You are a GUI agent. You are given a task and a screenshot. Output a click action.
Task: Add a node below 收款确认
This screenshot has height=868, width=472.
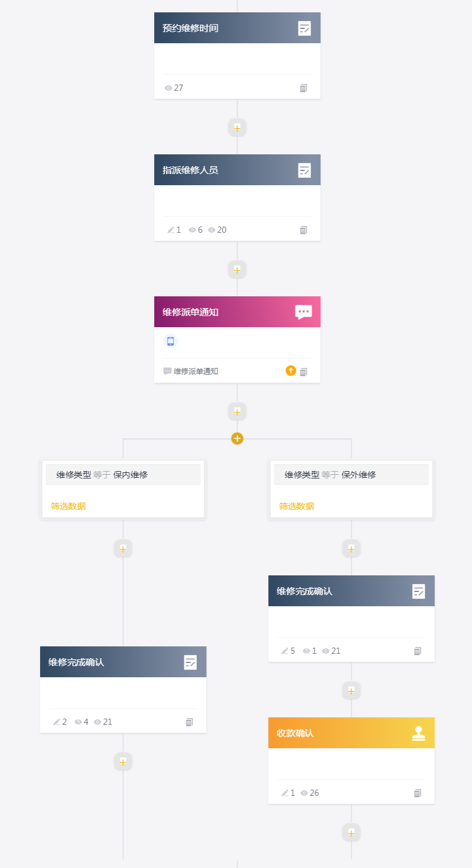click(351, 832)
